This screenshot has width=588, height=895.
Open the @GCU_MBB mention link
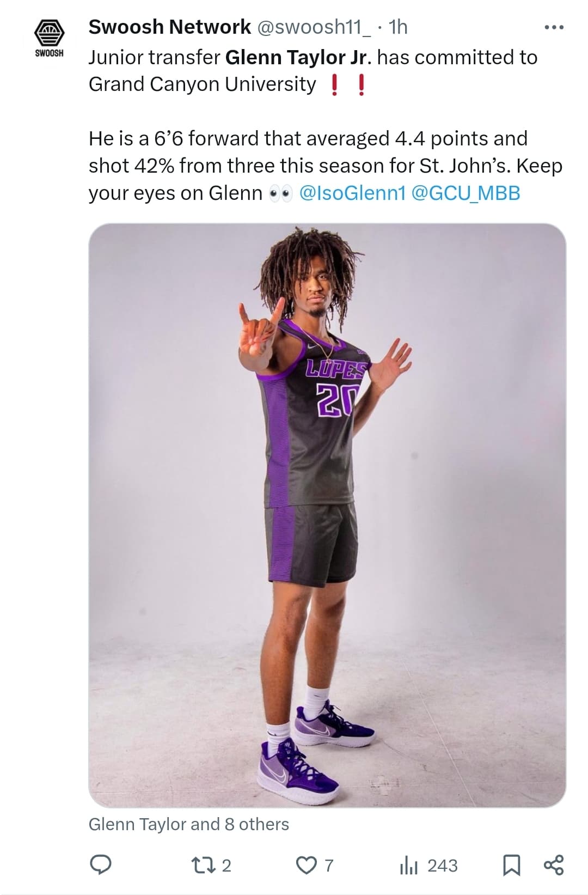465,193
